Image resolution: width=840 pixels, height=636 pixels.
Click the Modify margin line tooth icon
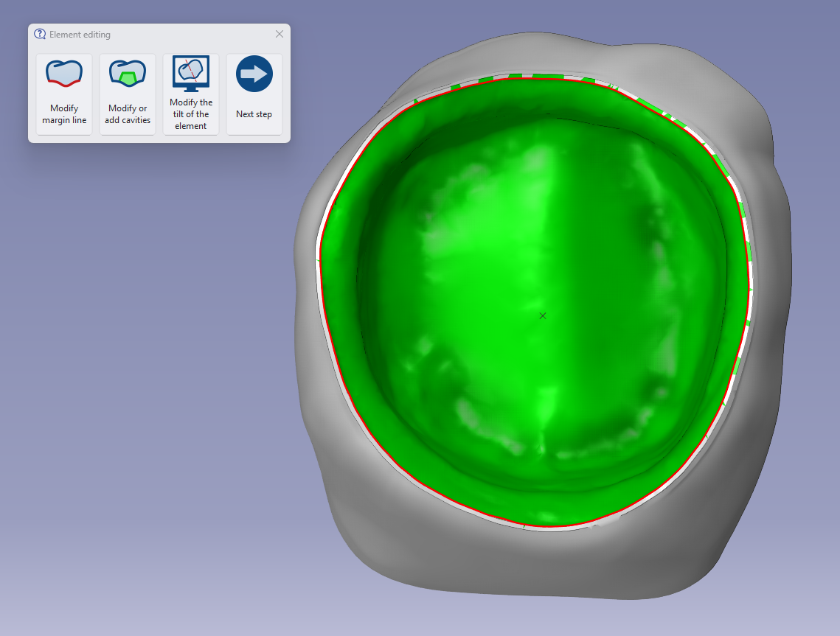[64, 74]
